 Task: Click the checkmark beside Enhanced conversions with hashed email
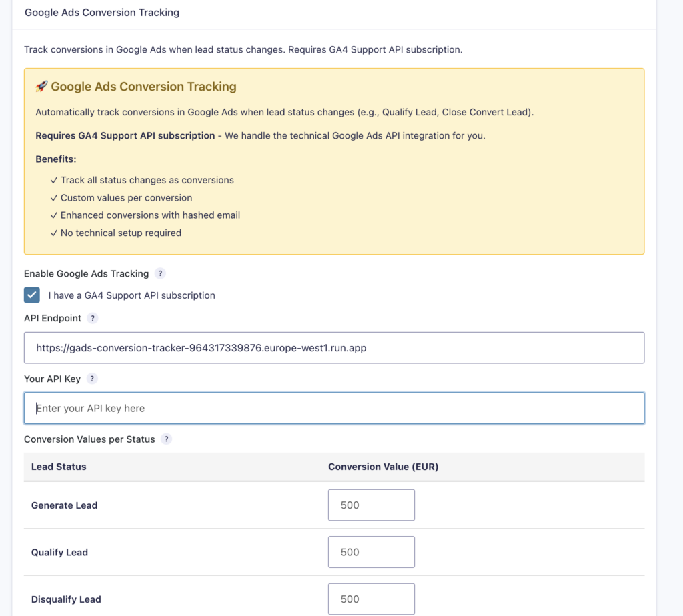53,215
